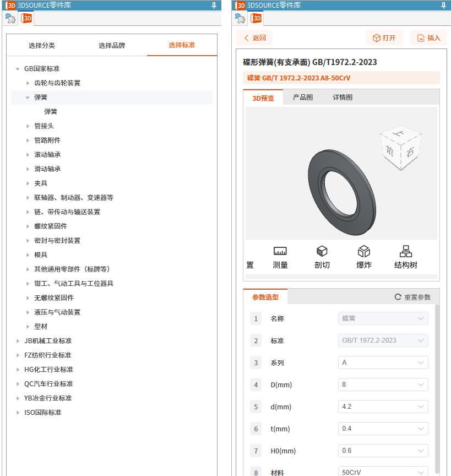The image size is (451, 476).
Task: Open the Structure tree (结构树) icon
Action: point(405,252)
